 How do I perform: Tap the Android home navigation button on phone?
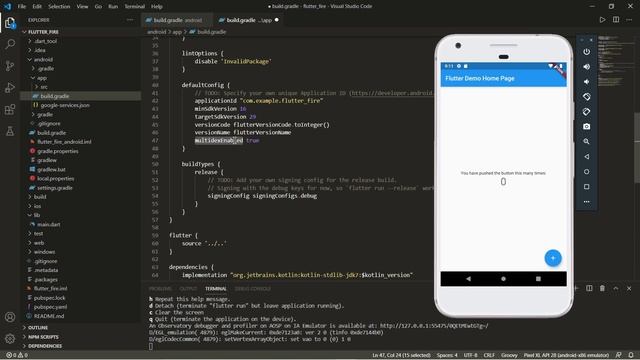[503, 279]
